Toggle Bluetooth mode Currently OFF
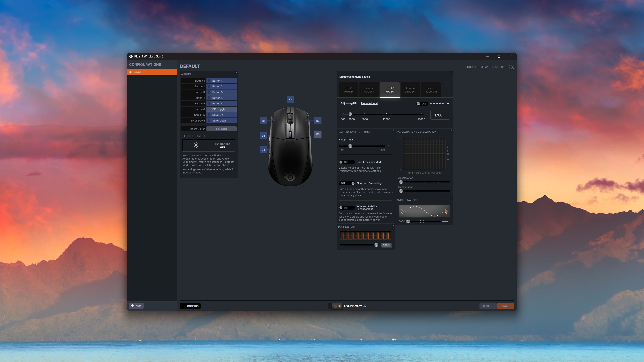The height and width of the screenshot is (362, 644). pyautogui.click(x=222, y=145)
